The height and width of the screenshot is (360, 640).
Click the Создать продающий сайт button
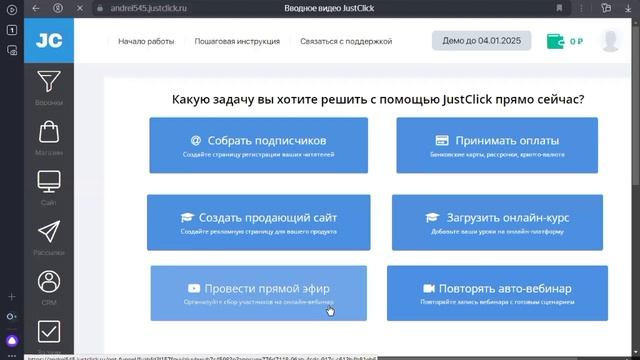(259, 222)
